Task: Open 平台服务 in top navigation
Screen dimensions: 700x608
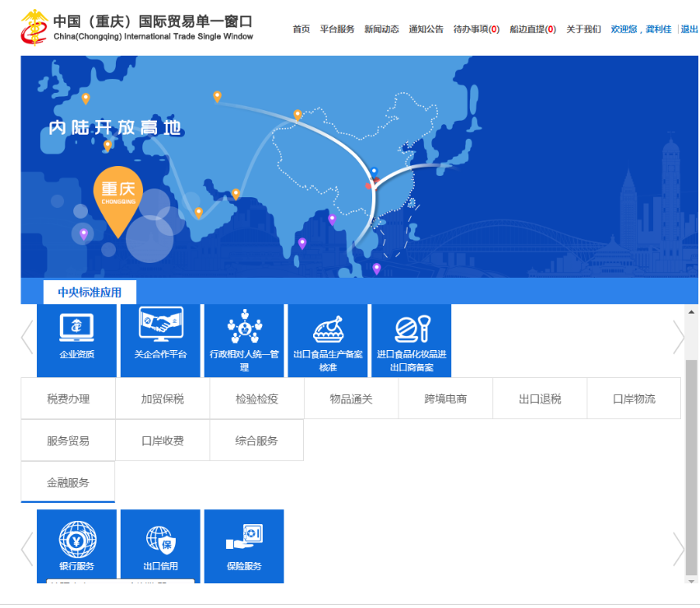Action: tap(337, 29)
